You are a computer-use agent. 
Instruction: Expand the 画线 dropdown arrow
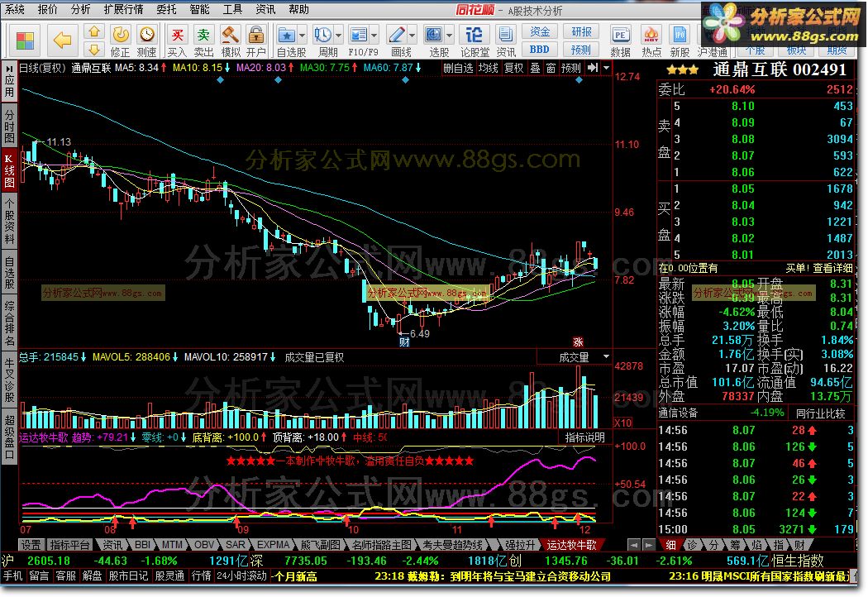(413, 36)
